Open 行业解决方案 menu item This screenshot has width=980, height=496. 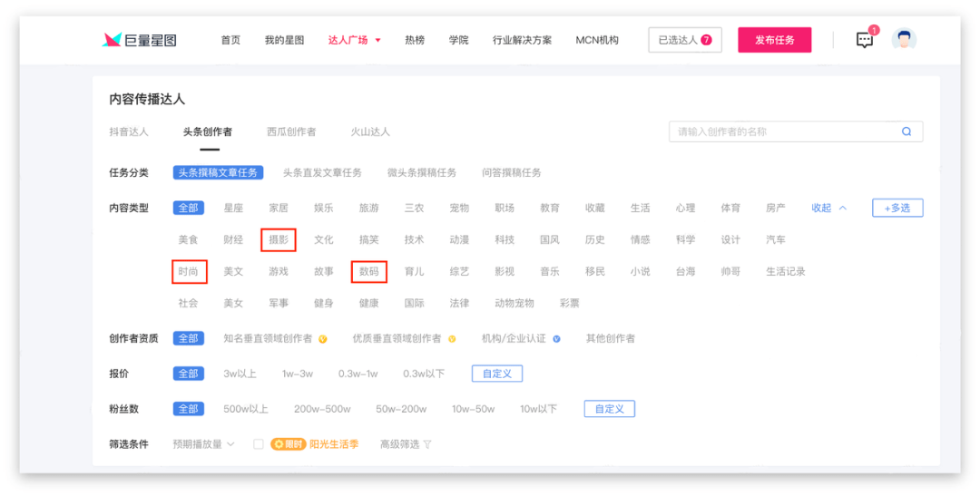(x=522, y=40)
